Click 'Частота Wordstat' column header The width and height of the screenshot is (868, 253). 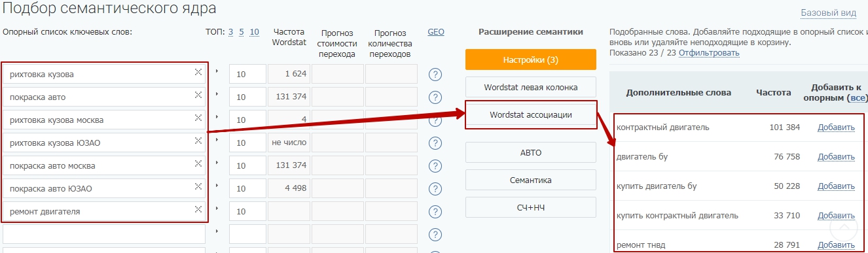(x=289, y=37)
